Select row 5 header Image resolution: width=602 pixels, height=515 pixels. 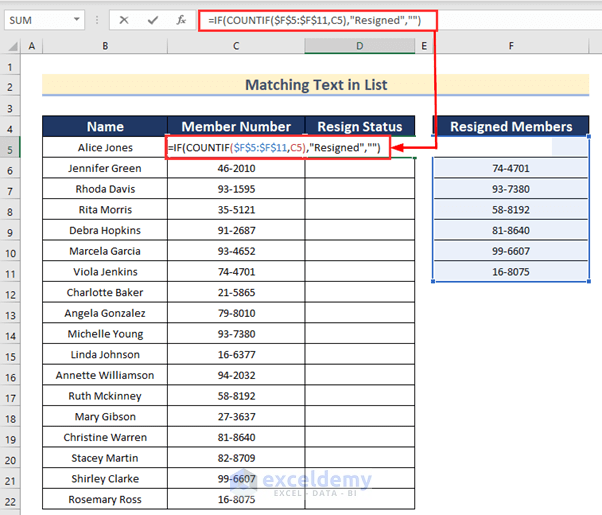tap(10, 148)
